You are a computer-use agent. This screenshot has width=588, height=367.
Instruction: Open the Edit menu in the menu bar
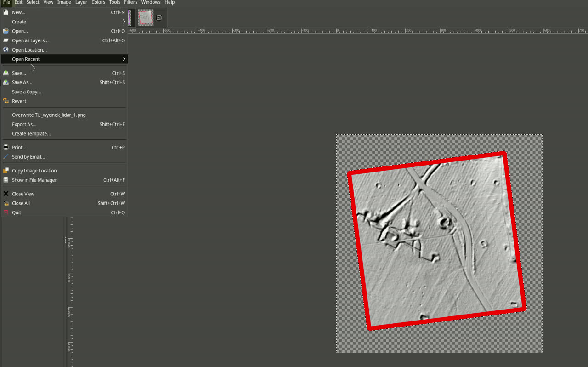coord(18,2)
